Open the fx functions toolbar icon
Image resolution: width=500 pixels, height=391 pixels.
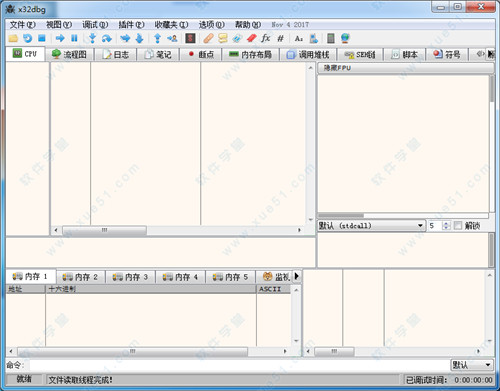coord(266,38)
